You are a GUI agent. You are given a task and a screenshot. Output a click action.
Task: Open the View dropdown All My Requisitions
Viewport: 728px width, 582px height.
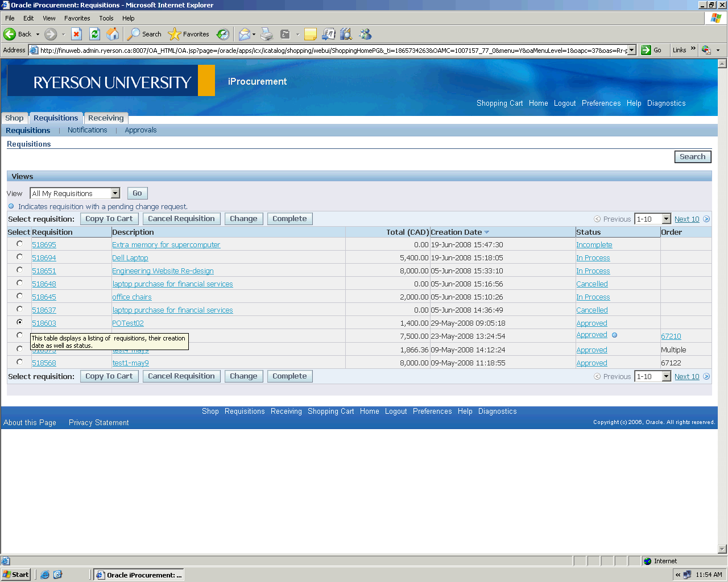(115, 193)
